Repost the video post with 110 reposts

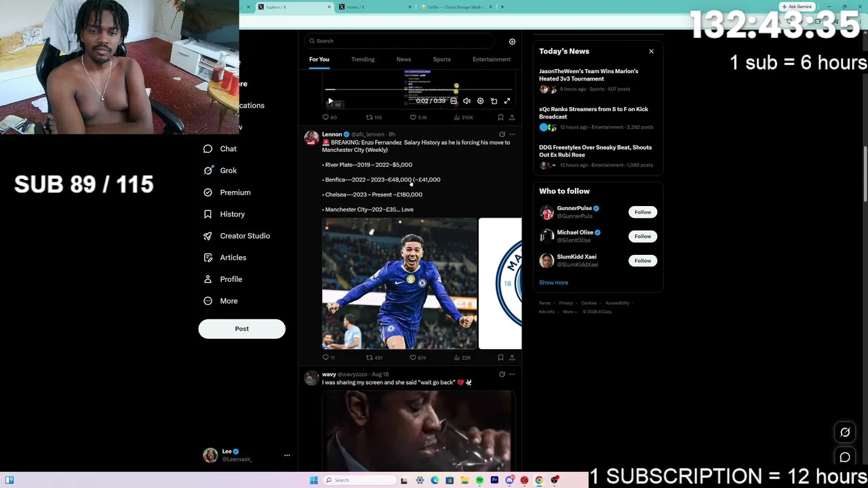(374, 117)
